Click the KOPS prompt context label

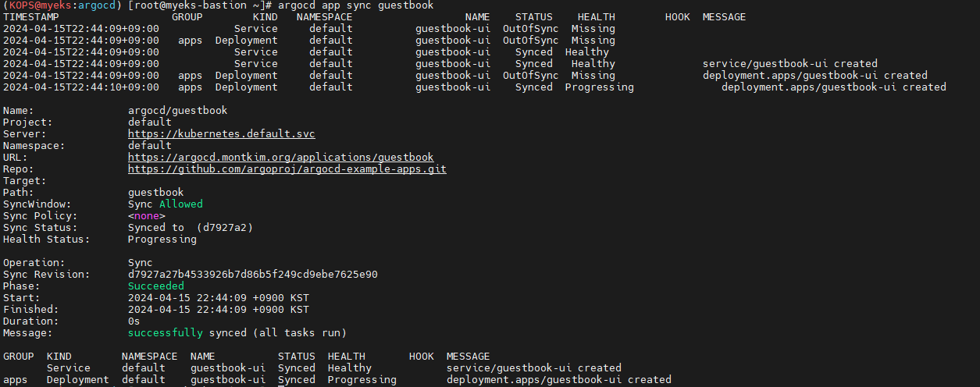coord(22,5)
